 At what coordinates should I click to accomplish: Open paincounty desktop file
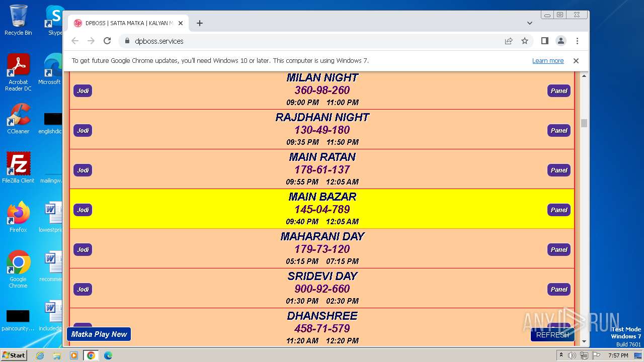point(18,320)
